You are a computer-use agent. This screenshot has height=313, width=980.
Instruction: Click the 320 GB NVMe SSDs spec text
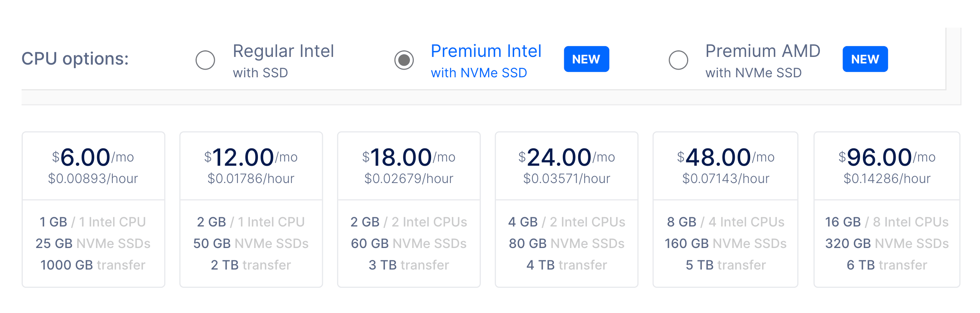pyautogui.click(x=886, y=243)
